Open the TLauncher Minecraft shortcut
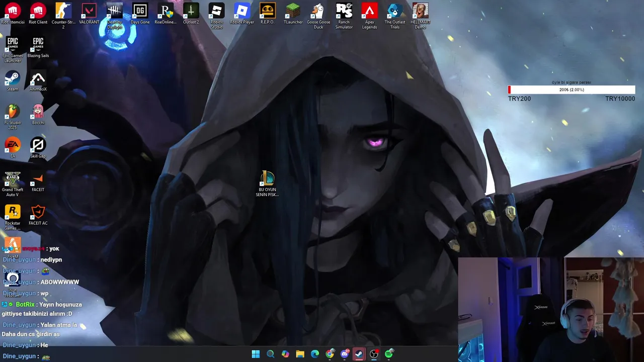The image size is (644, 362). [293, 14]
